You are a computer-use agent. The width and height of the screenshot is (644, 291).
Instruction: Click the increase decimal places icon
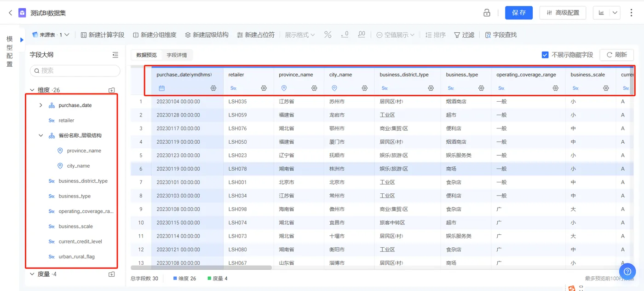click(x=362, y=35)
